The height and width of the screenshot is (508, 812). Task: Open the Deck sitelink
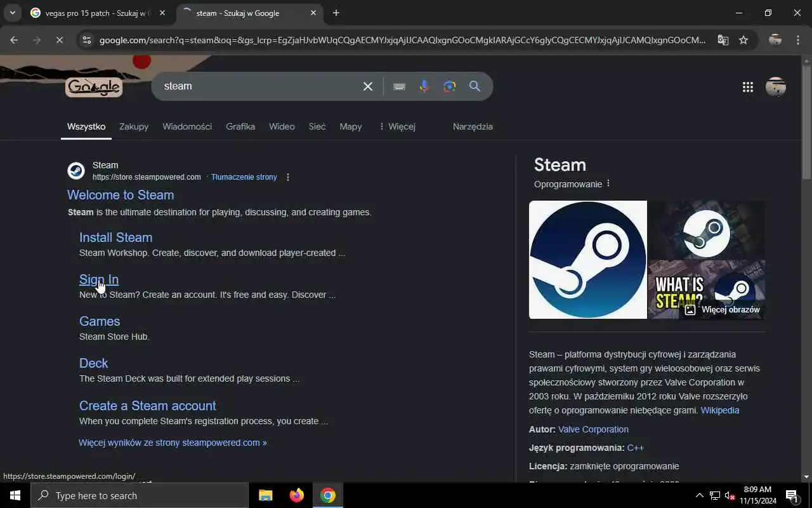coord(93,363)
